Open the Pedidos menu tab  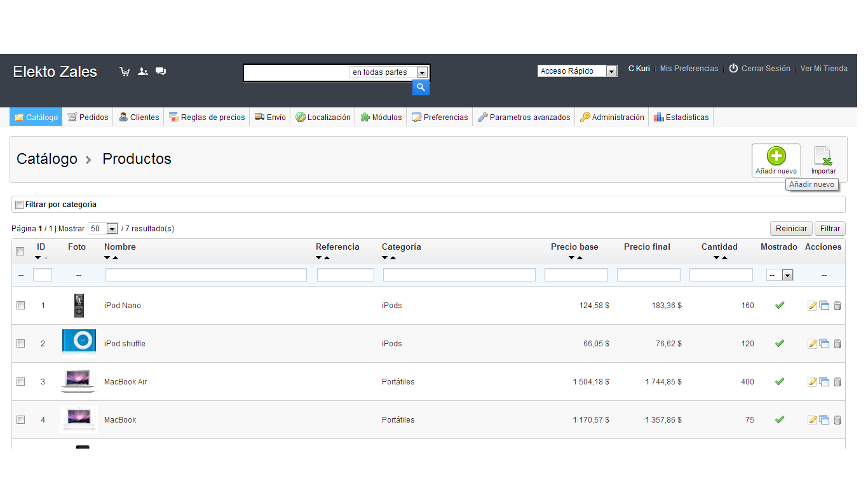click(88, 117)
